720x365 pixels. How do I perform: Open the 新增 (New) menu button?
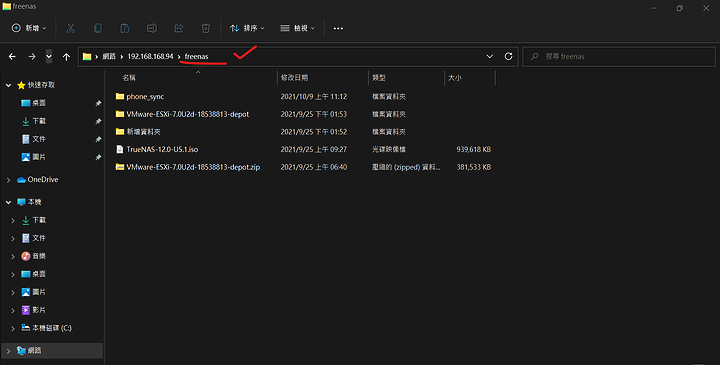pyautogui.click(x=29, y=28)
